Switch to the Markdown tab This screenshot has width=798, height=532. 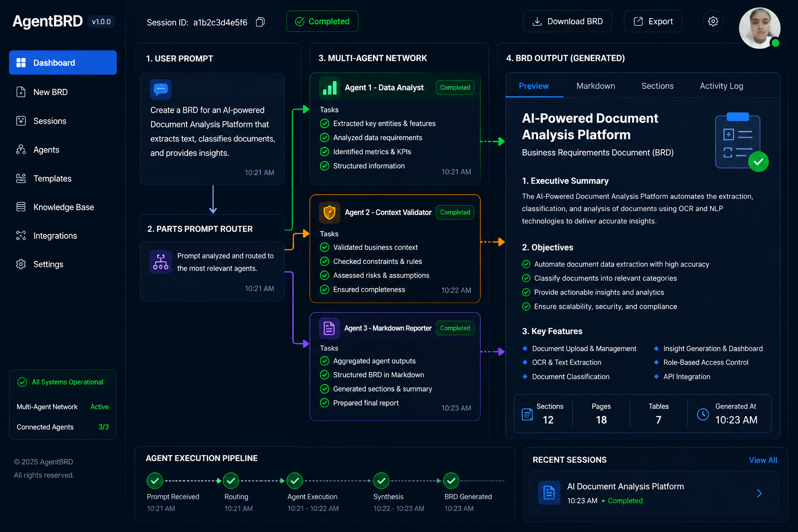(595, 86)
